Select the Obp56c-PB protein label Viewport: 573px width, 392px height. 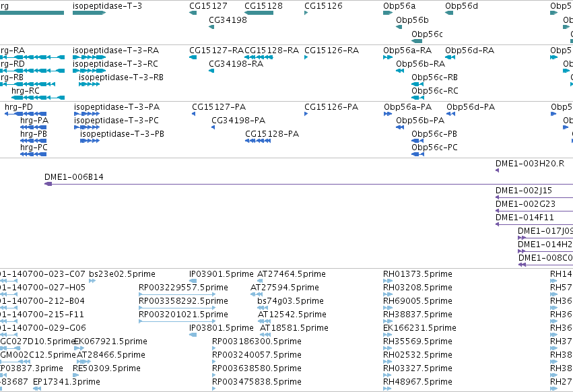(x=434, y=134)
